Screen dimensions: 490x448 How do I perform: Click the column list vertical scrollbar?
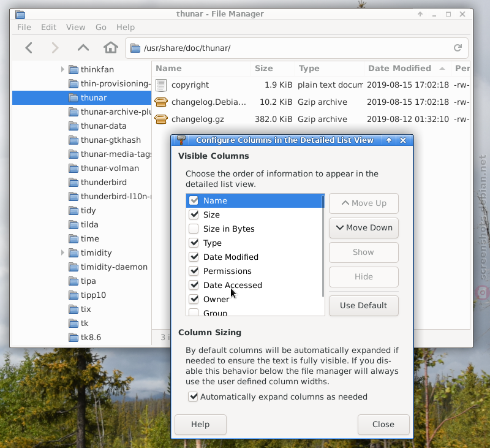(x=323, y=246)
